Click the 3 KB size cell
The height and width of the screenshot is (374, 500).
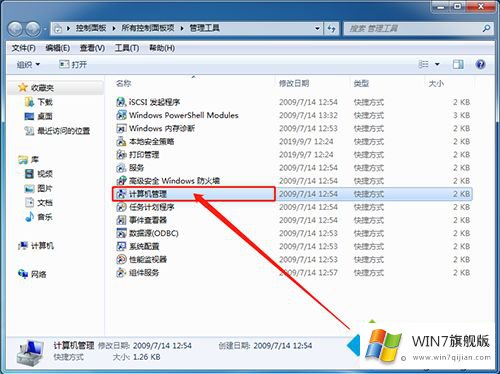click(461, 115)
